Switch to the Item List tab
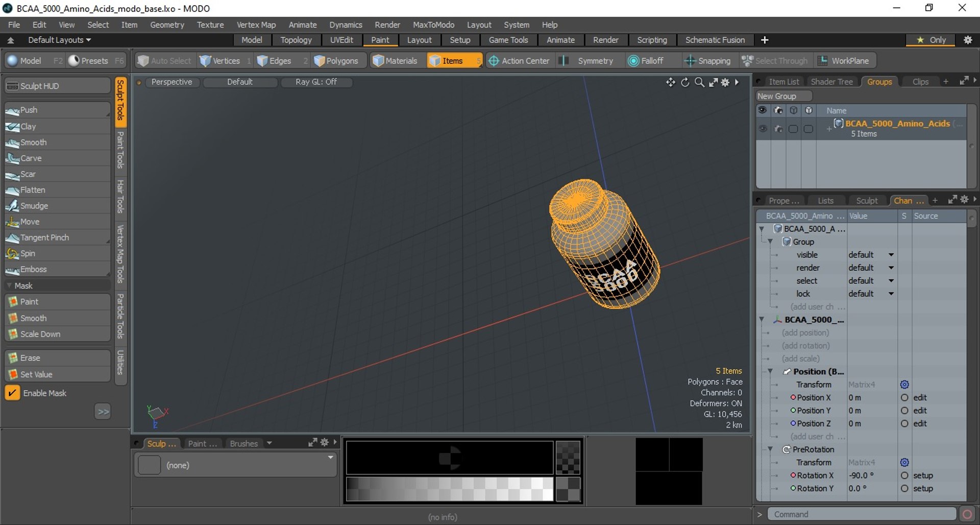 point(783,82)
